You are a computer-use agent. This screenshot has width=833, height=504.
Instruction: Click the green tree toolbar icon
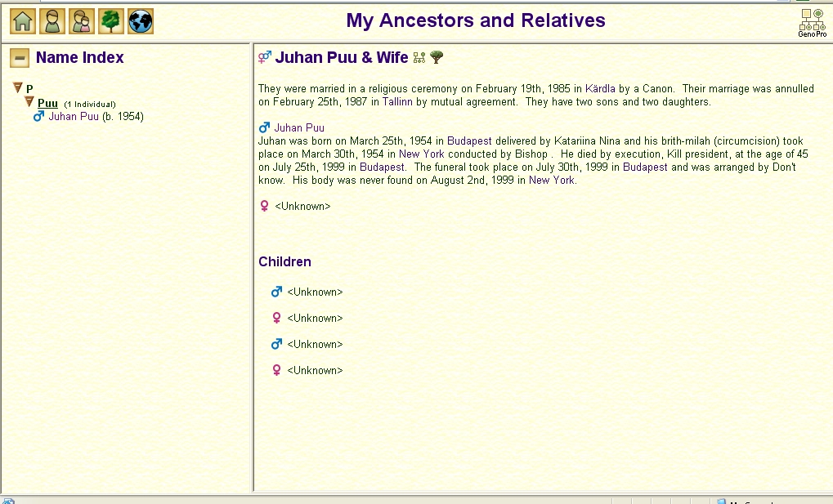(x=111, y=21)
